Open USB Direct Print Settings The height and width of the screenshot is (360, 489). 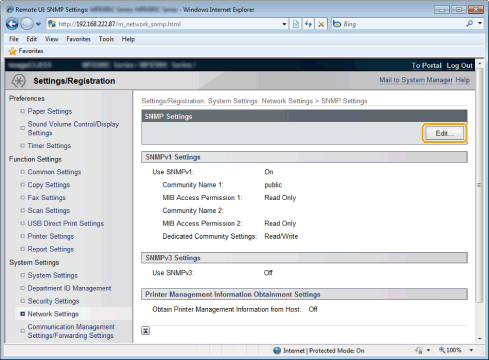tap(66, 223)
